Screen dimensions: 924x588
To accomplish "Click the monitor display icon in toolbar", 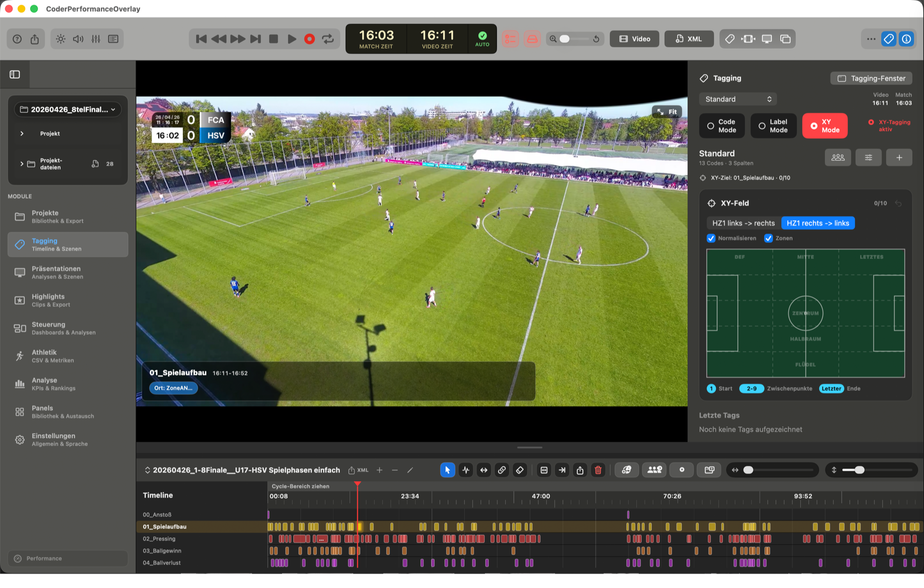I will (767, 39).
